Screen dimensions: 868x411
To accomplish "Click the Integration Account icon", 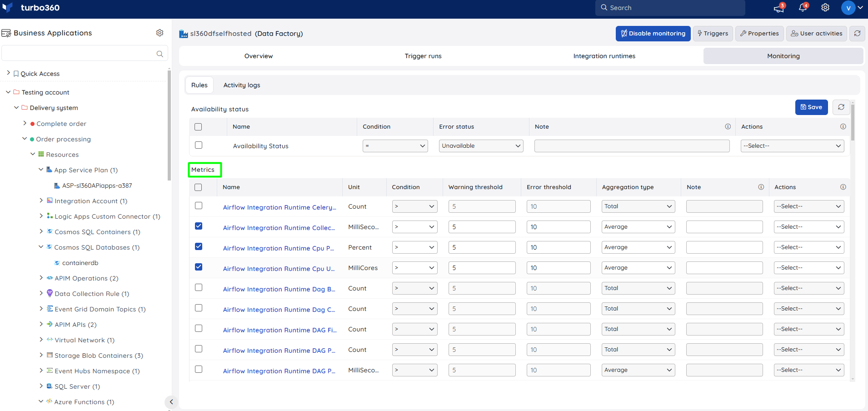I will [50, 200].
